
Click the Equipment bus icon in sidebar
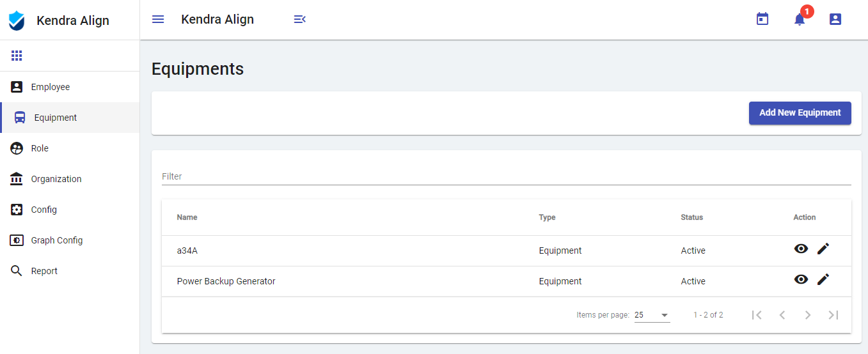20,118
